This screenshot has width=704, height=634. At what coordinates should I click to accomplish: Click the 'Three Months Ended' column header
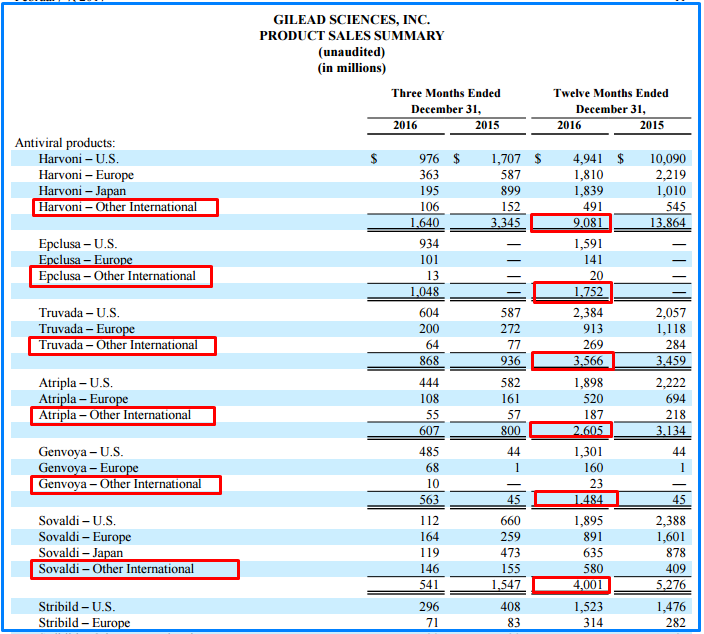(446, 93)
